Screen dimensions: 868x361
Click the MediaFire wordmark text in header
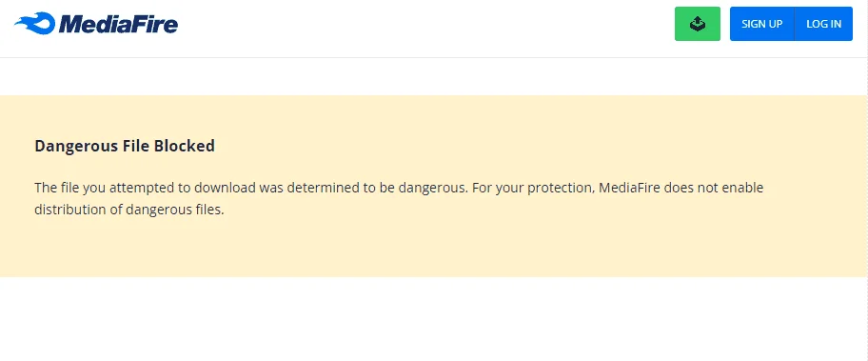[118, 24]
